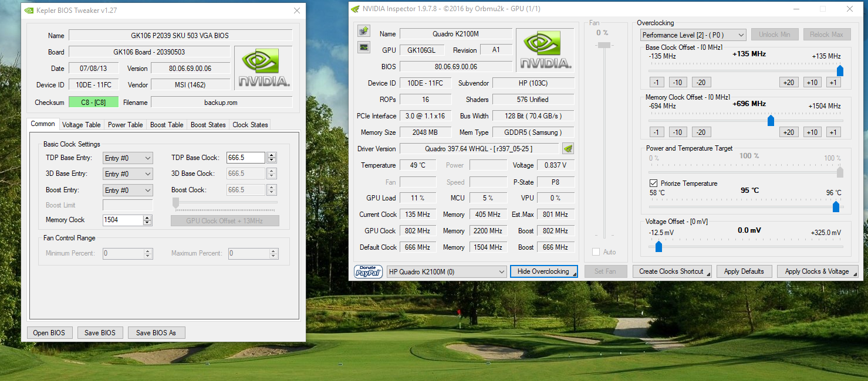Click NVIDIA Inspector title bar icon
Viewport: 868px width, 381px height.
(355, 9)
